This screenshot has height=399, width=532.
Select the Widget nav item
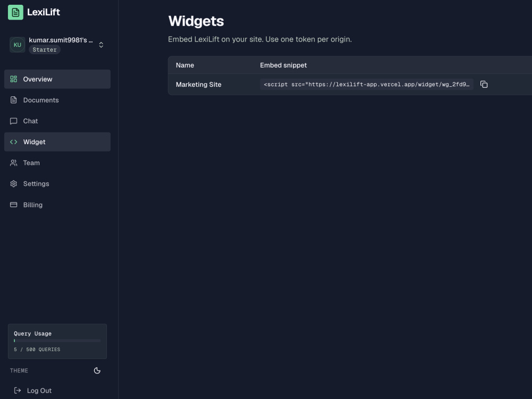[x=57, y=142]
